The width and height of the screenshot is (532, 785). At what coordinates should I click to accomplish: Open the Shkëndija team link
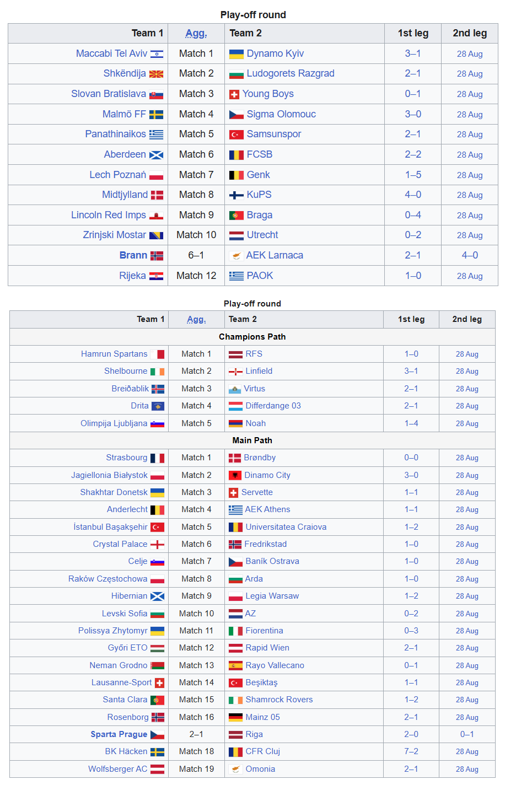[x=125, y=74]
